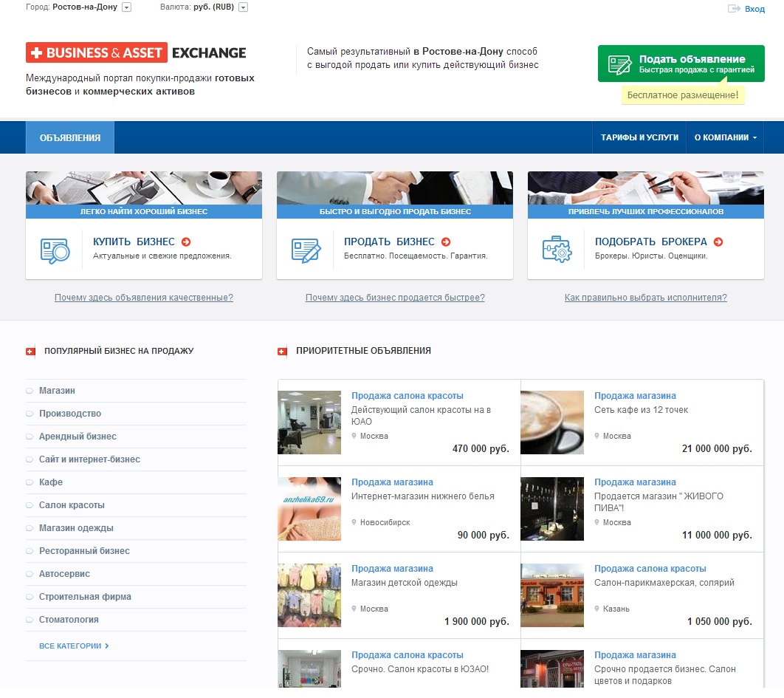This screenshot has height=698, width=784.
Task: Click the price 11 000 000 руб.
Action: point(717,536)
